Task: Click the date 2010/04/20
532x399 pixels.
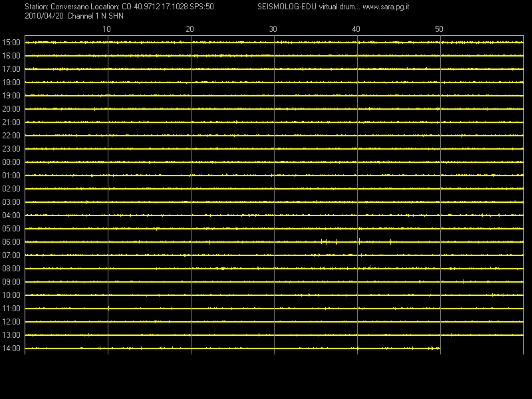Action: click(x=44, y=16)
